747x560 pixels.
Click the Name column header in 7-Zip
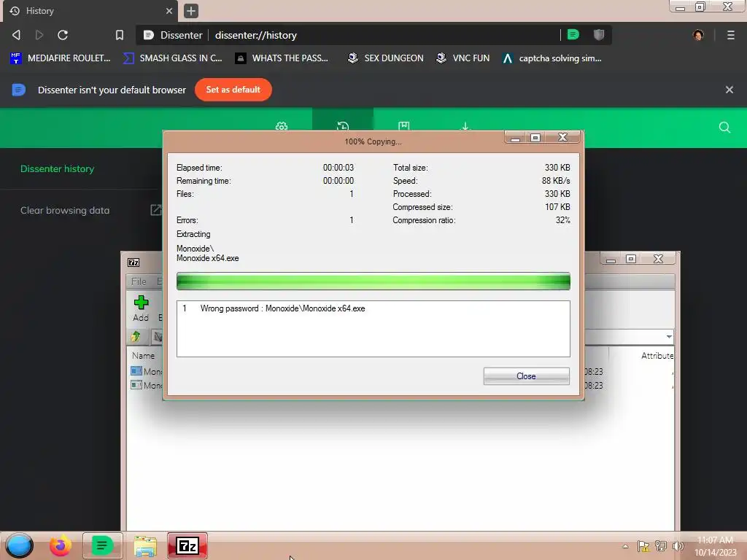[x=144, y=355]
